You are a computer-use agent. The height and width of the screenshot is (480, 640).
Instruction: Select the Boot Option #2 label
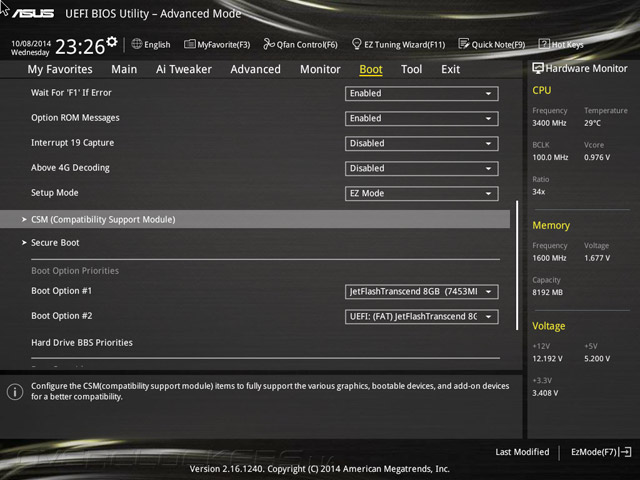[x=62, y=316]
